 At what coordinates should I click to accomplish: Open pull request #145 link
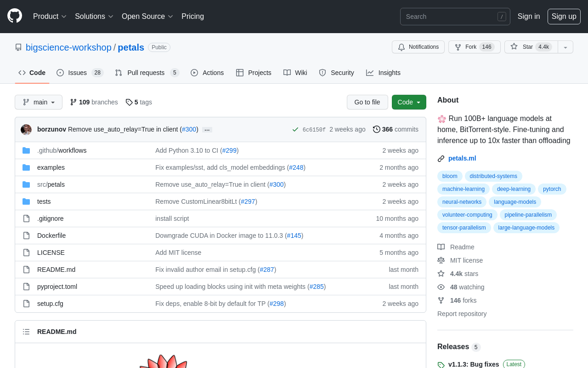294,236
